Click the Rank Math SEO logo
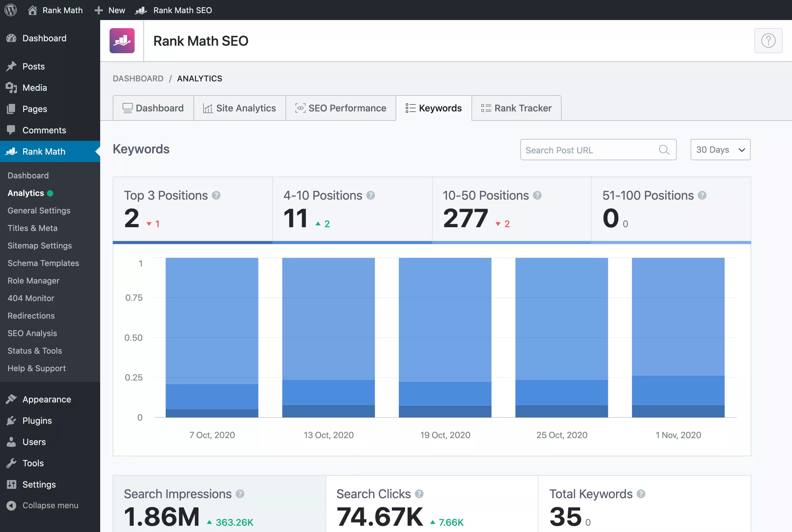This screenshot has width=792, height=532. pos(122,41)
